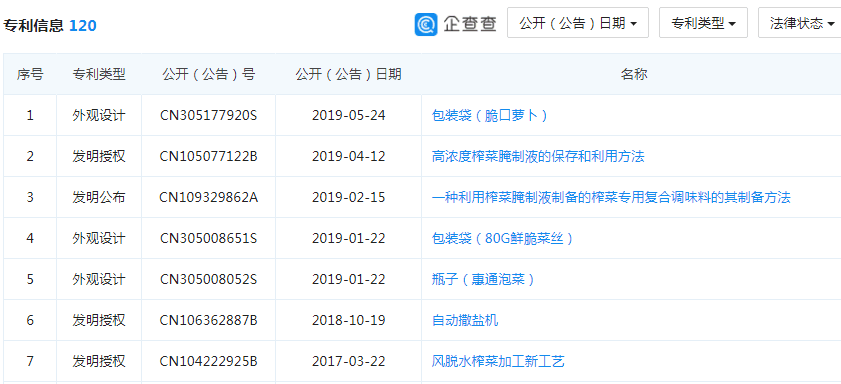Open patent link 瓶子（惠通泡菜）
The width and height of the screenshot is (841, 384).
(483, 279)
